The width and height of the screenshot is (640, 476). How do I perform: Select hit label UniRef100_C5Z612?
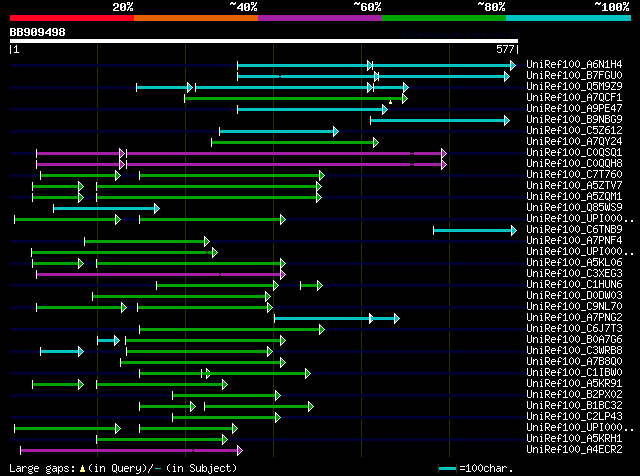click(x=574, y=131)
